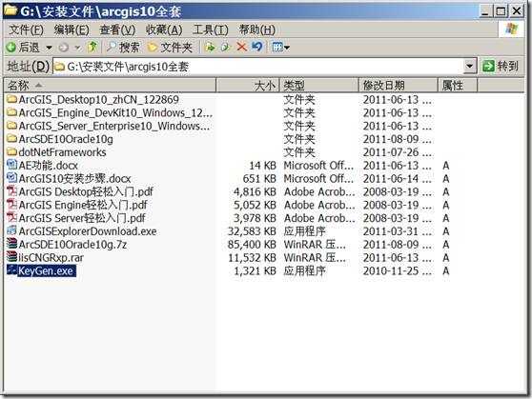Select the iisCNGRxp.rar archive icon
This screenshot has width=532, height=399.
click(x=11, y=257)
